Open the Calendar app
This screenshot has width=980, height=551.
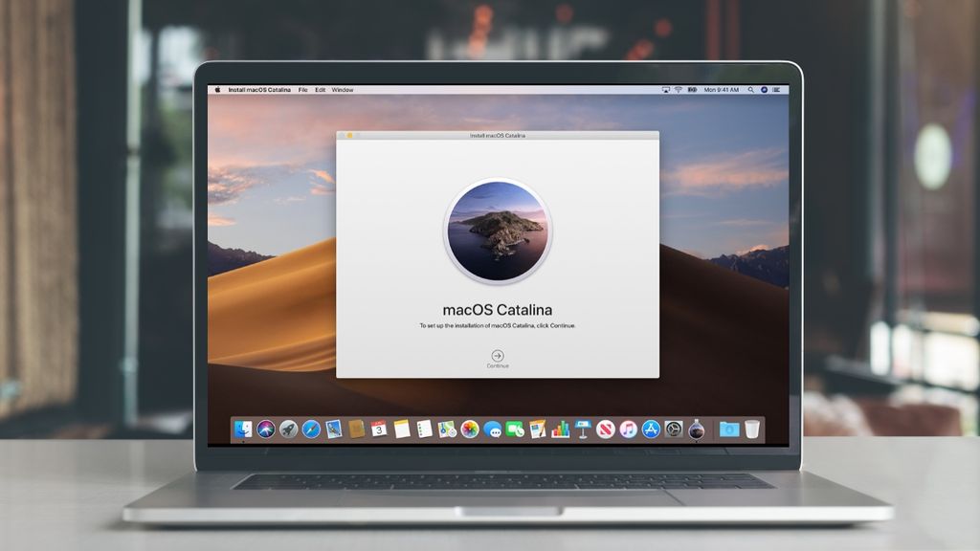pos(380,429)
